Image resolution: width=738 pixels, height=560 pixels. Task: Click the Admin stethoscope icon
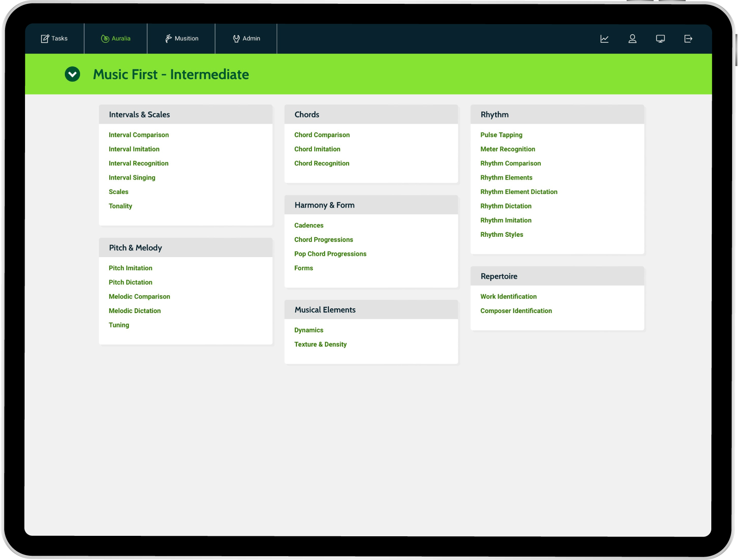(x=236, y=39)
